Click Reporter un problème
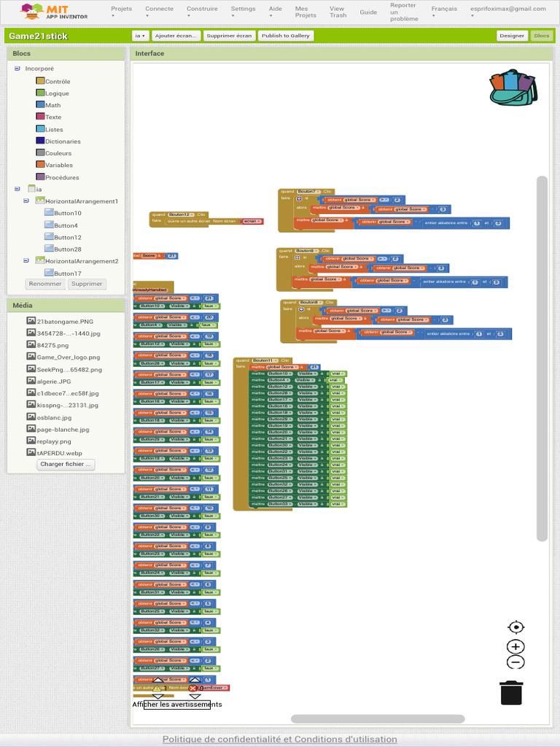Screen dimensions: 560x747 click(x=404, y=12)
